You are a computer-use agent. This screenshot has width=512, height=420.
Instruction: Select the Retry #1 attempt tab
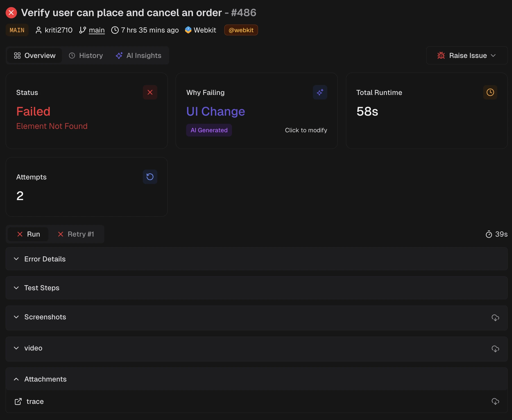tap(76, 234)
